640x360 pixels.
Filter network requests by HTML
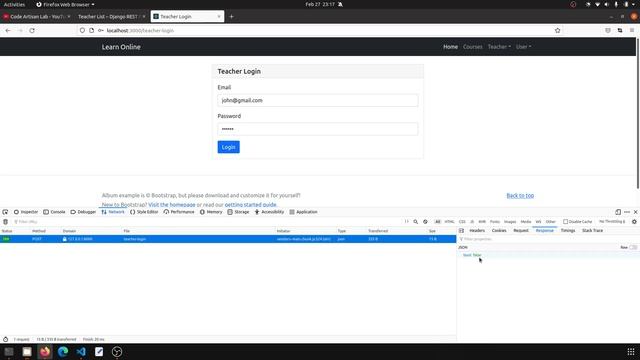(x=449, y=222)
